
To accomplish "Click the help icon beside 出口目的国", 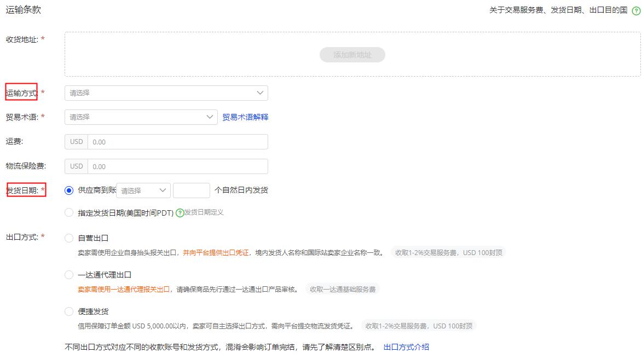I will [637, 10].
